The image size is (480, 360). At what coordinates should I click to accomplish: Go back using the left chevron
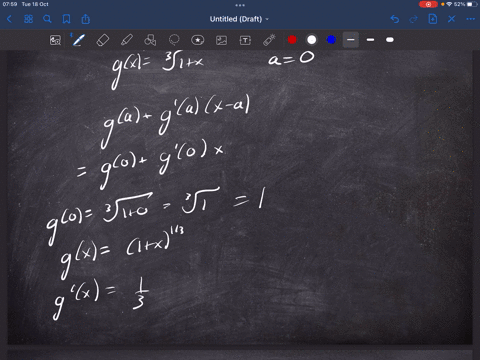9,19
